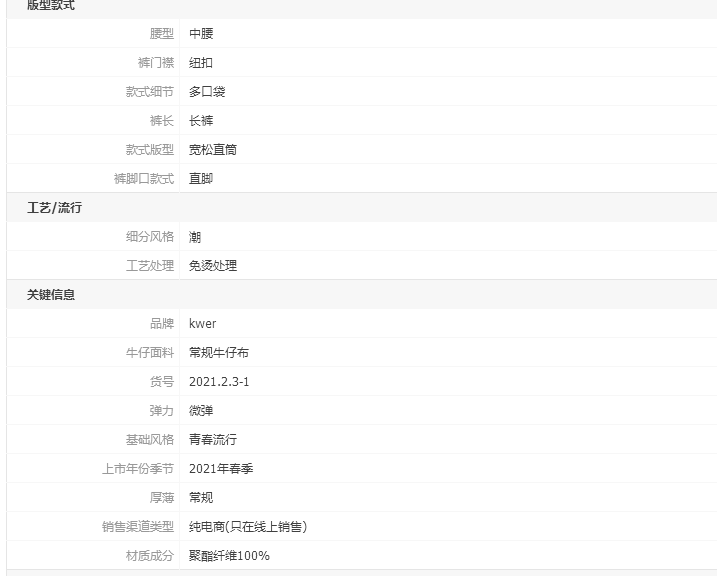
Task: Click the 纽扣 value for 裤门襟
Action: (201, 63)
